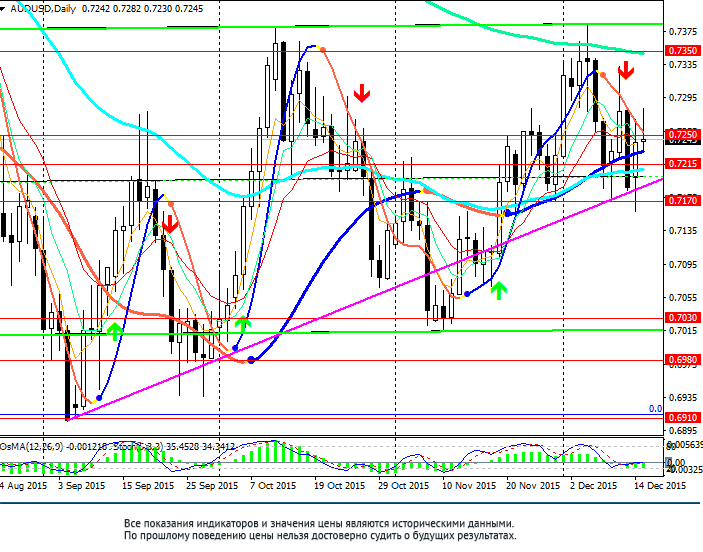The image size is (703, 552).
Task: Click the blue 0.0 Fibonacci level label
Action: 655,409
